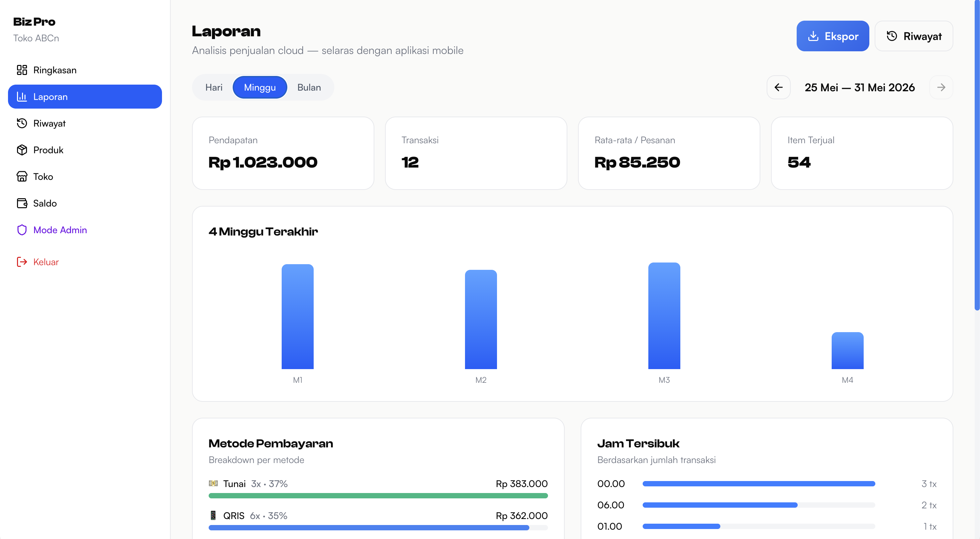Click the Rata-rata / Pesanan card
980x539 pixels.
tap(669, 153)
